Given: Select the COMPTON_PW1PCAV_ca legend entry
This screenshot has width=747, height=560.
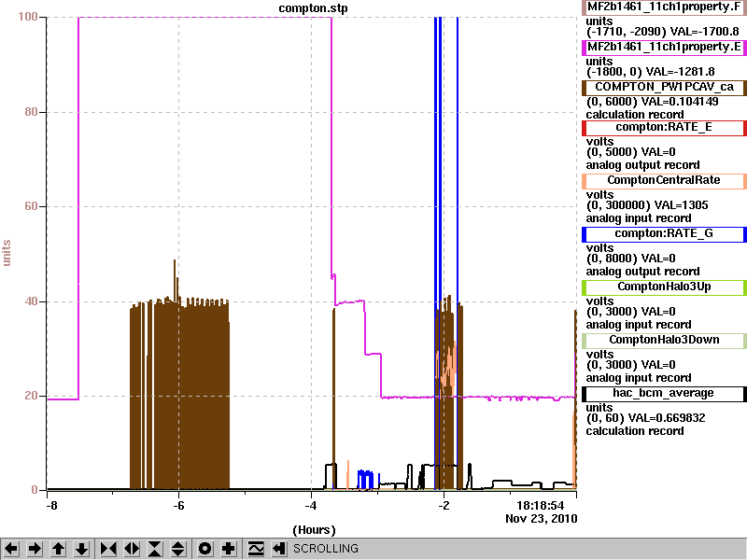Looking at the screenshot, I should pyautogui.click(x=664, y=88).
